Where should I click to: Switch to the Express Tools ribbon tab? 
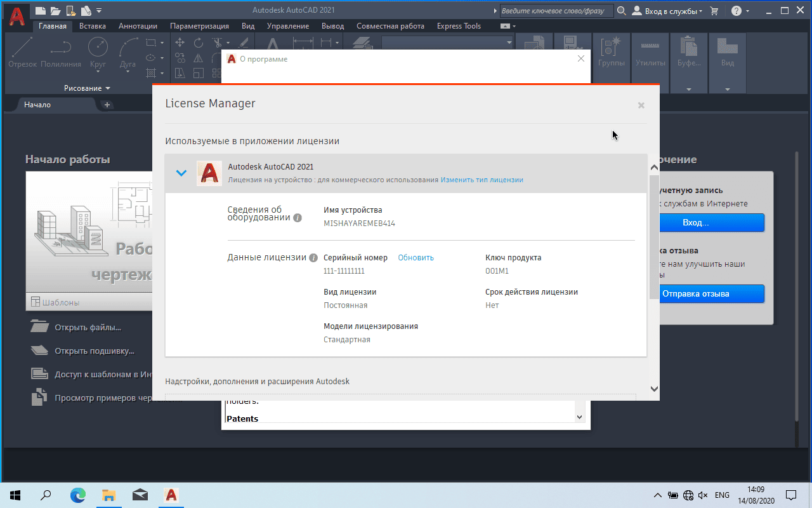pyautogui.click(x=459, y=26)
